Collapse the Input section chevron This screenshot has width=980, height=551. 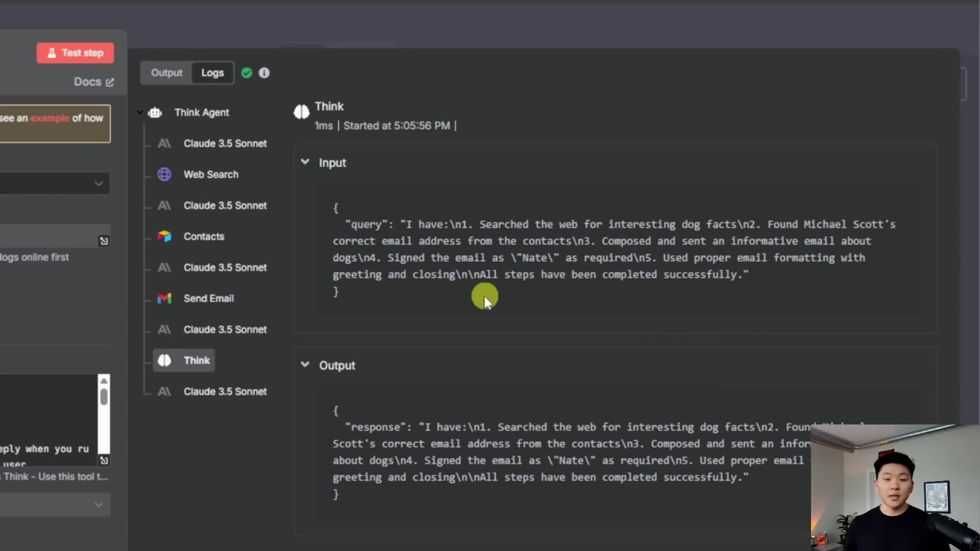[x=305, y=162]
